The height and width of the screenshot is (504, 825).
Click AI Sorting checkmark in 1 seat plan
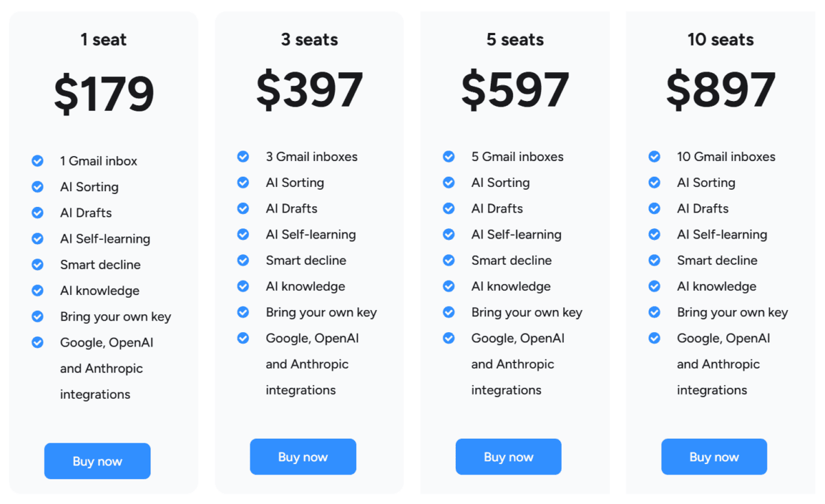coord(38,187)
